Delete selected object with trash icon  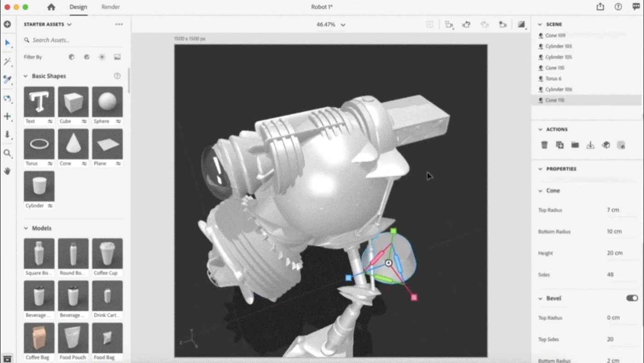[545, 145]
